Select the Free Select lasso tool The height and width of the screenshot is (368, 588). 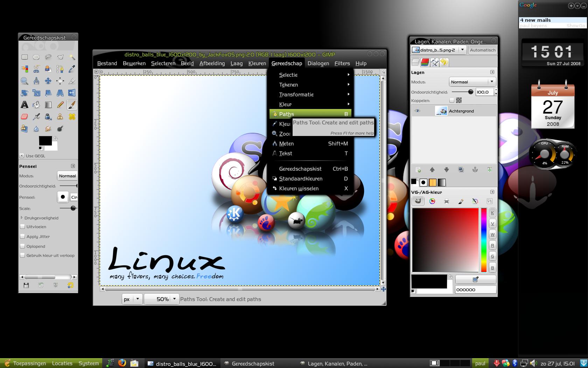pos(48,57)
